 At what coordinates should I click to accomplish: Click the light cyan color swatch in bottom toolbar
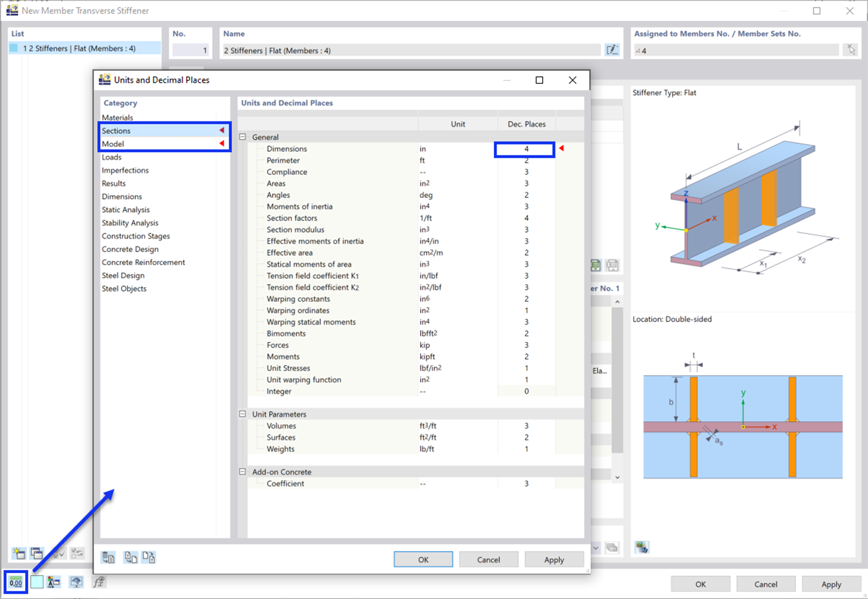click(37, 582)
